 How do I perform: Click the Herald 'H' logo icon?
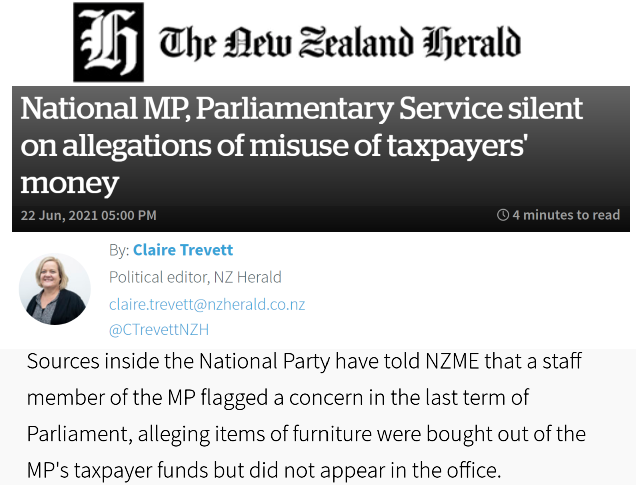pyautogui.click(x=108, y=42)
